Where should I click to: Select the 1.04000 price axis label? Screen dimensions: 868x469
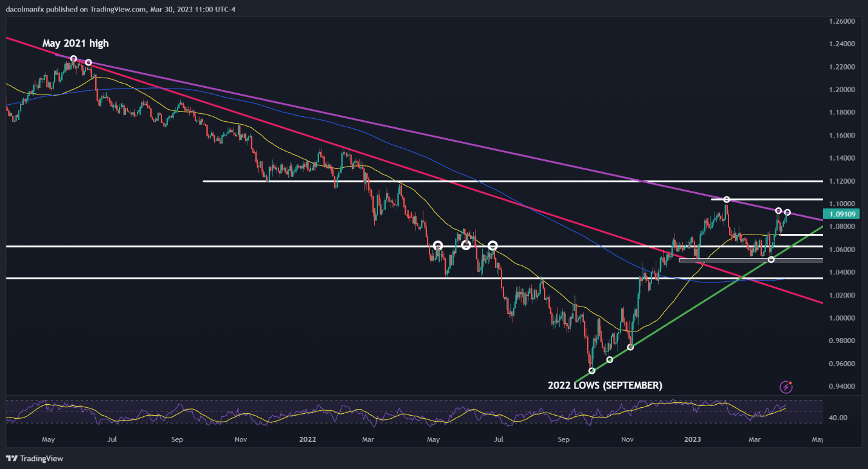tap(841, 273)
